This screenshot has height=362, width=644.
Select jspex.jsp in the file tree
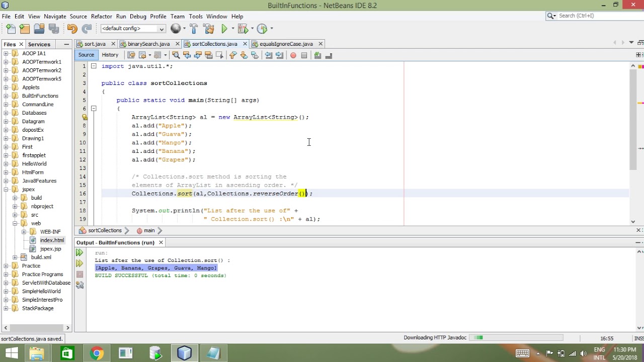50,249
